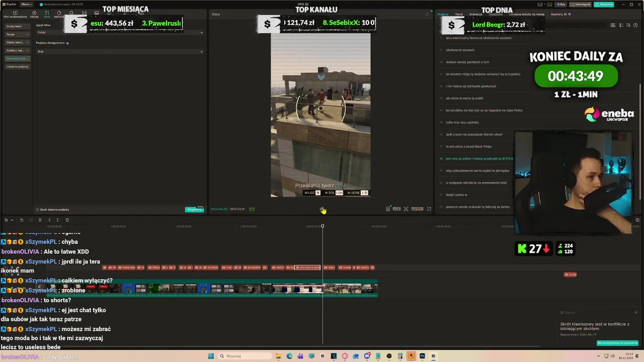Click the delete-right trim icon in timeline toolbar
The image size is (644, 362).
[x=57, y=220]
